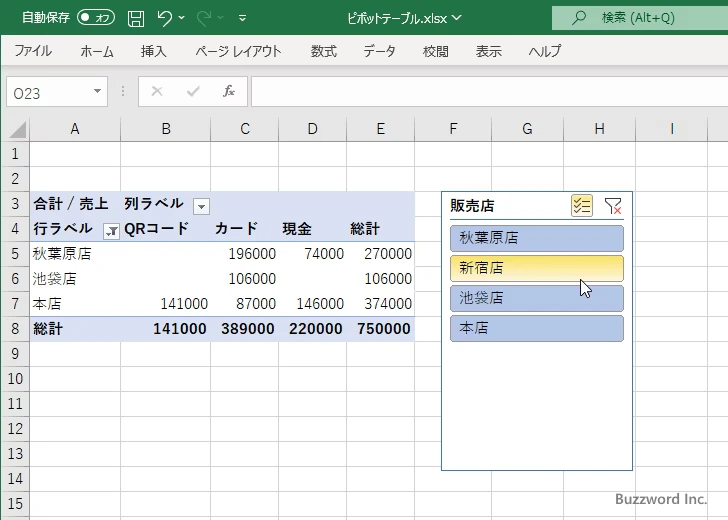Select 池袋店 in the 販売店 slicer

(537, 298)
